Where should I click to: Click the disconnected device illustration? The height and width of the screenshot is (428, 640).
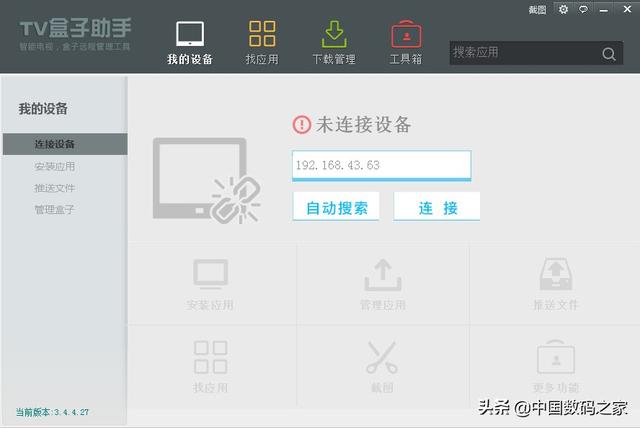point(207,180)
